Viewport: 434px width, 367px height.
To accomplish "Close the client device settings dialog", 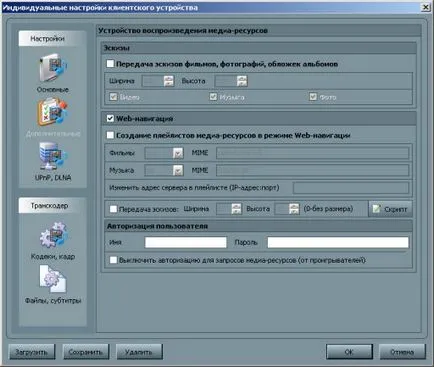I will click(x=426, y=7).
